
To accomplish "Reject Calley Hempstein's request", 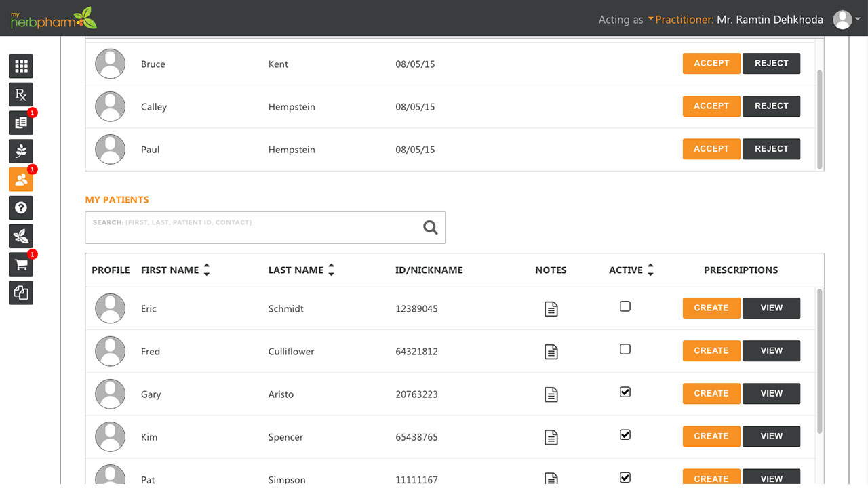I will click(772, 106).
